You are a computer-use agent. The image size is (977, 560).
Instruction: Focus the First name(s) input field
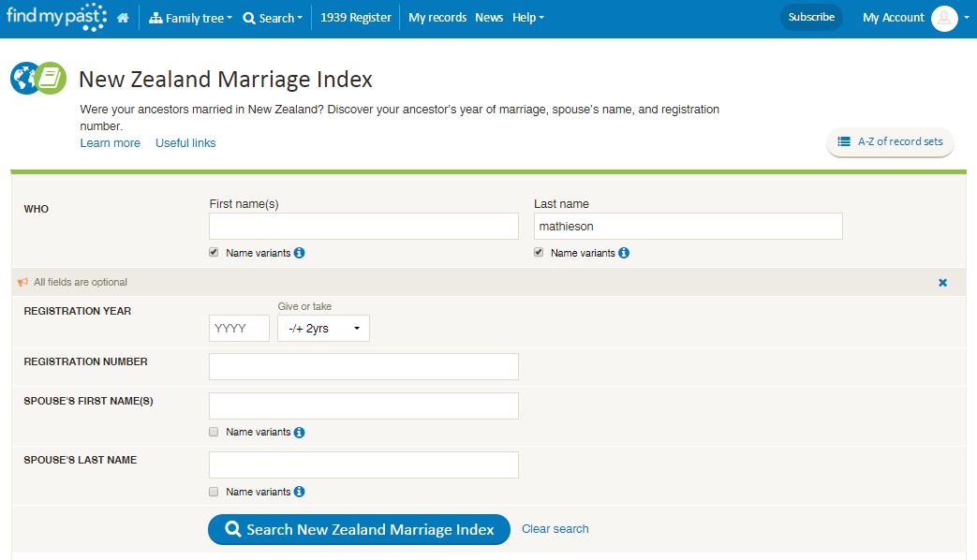click(x=363, y=226)
